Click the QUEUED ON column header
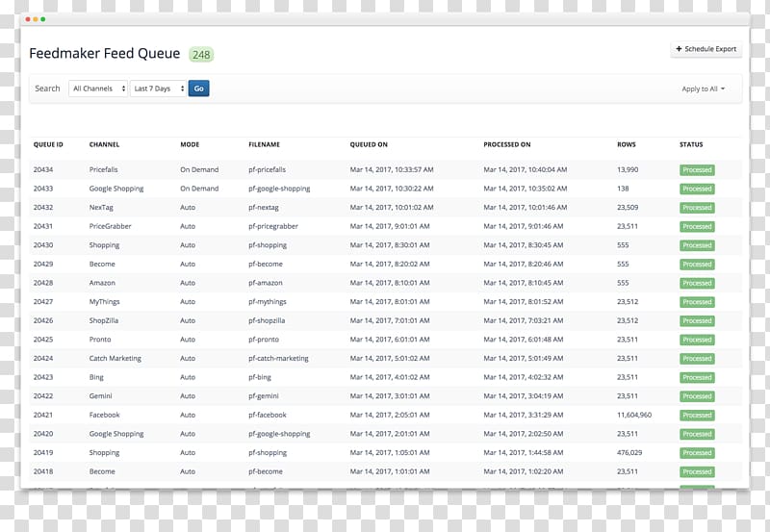 [369, 144]
